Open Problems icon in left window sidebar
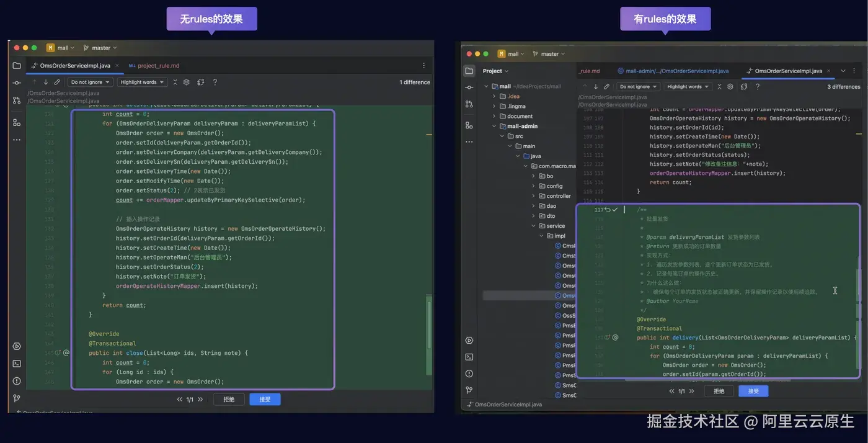The height and width of the screenshot is (443, 868). click(x=17, y=381)
